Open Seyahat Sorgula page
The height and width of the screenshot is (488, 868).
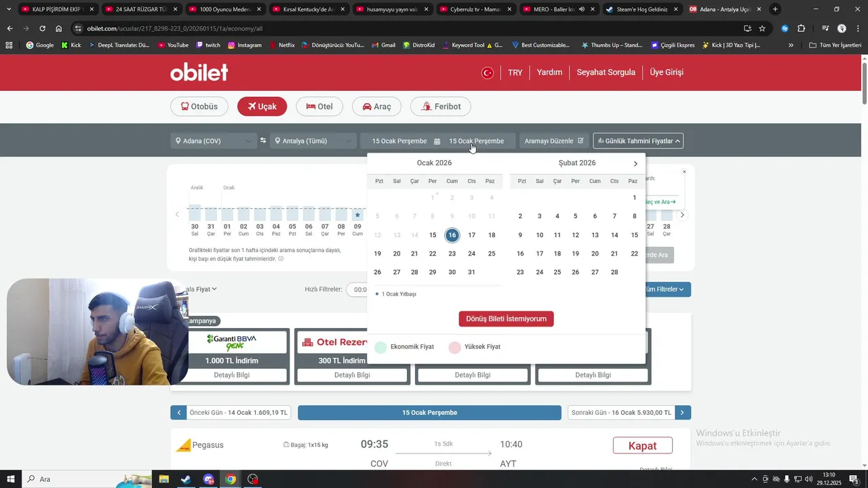tap(606, 73)
